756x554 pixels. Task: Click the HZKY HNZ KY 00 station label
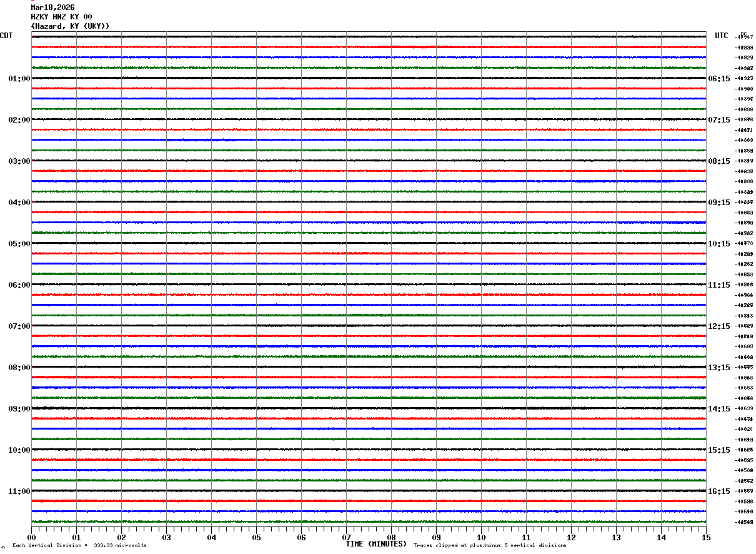point(61,17)
